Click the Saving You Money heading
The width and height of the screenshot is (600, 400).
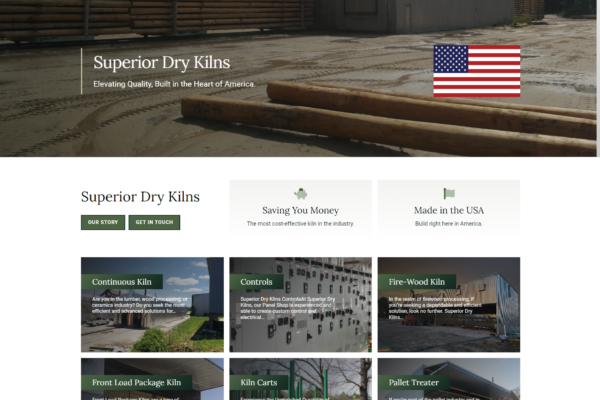(x=300, y=210)
